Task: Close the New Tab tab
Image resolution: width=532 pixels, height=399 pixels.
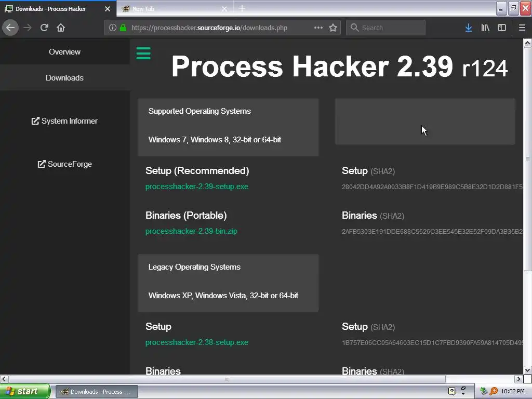Action: tap(224, 9)
